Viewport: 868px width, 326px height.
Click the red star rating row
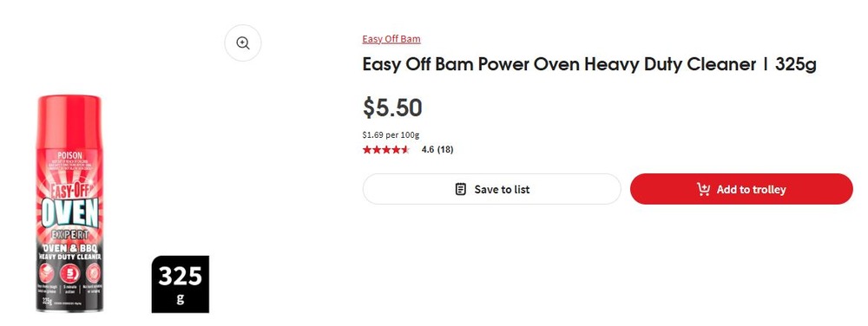pos(386,150)
